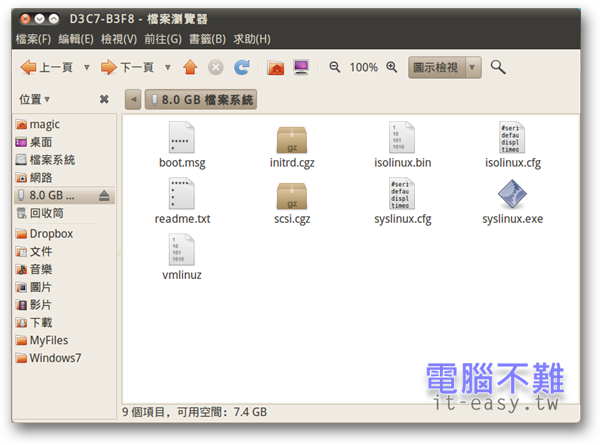The image size is (600, 445).
Task: Expand the 上一頁 back history dropdown arrow
Action: 85,67
